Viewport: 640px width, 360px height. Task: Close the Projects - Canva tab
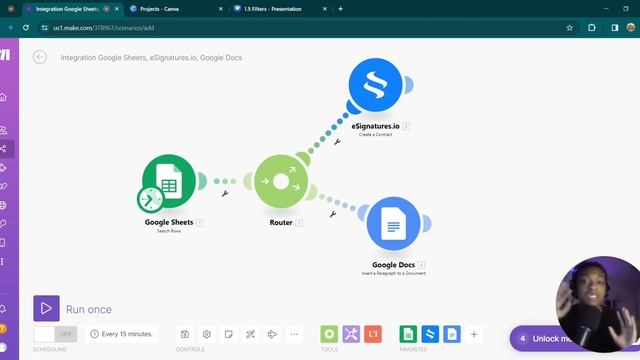click(x=221, y=9)
